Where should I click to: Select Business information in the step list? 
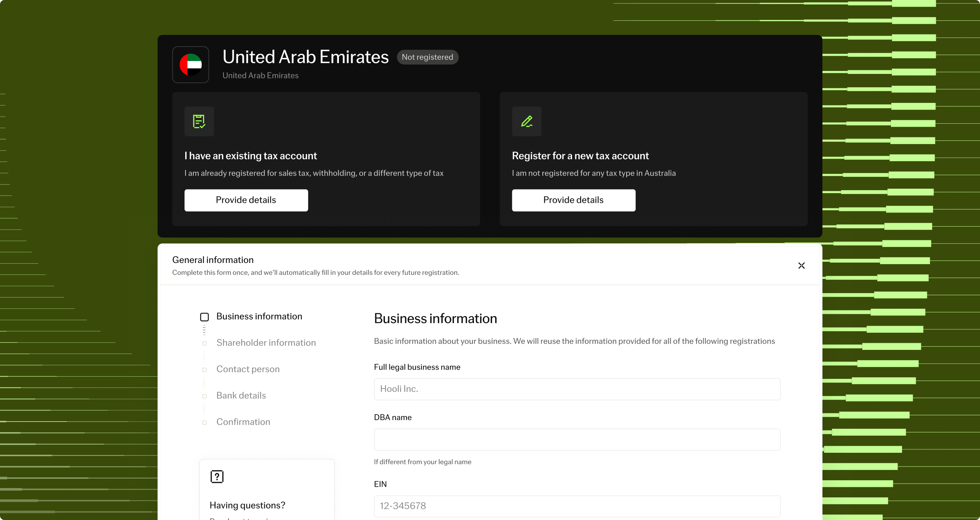(x=259, y=316)
